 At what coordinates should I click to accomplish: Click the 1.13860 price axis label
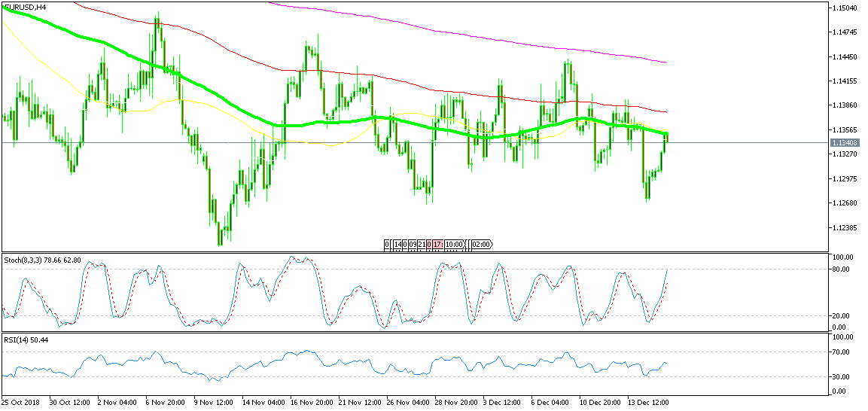[x=844, y=105]
